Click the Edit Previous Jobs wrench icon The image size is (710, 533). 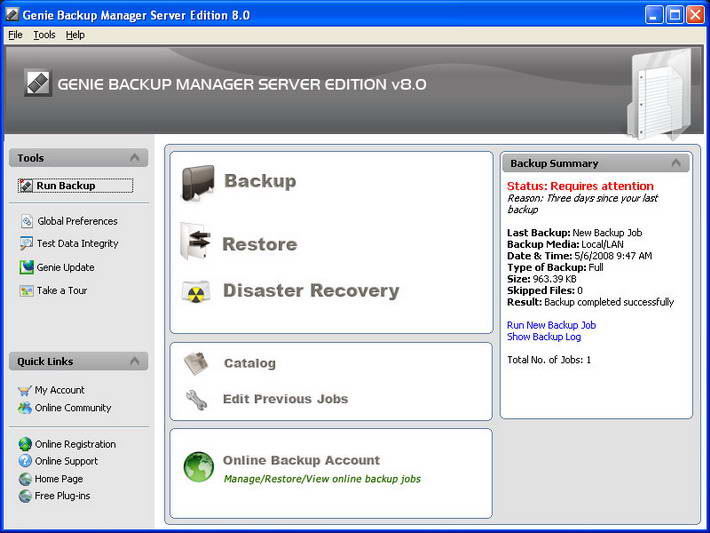pyautogui.click(x=197, y=400)
